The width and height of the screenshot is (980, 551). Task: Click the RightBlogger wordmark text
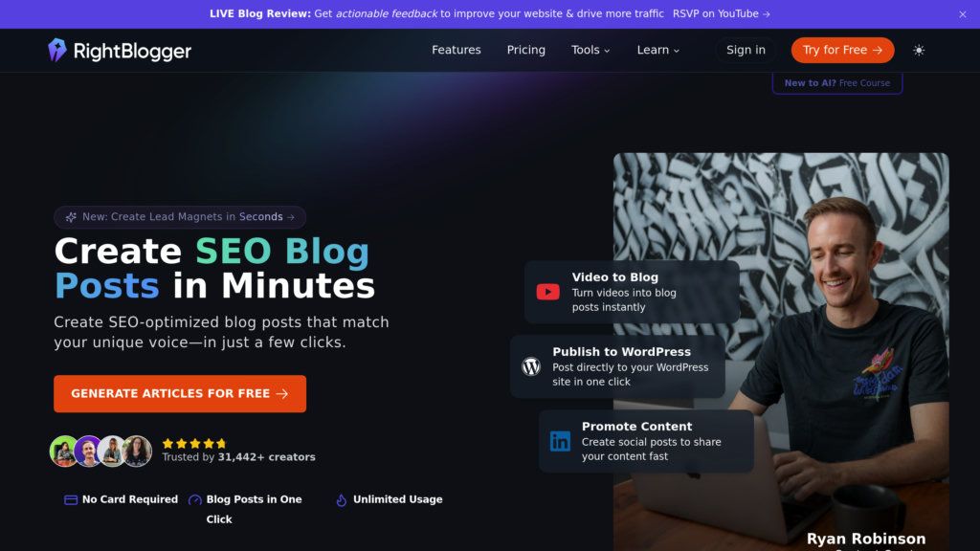[x=132, y=52]
